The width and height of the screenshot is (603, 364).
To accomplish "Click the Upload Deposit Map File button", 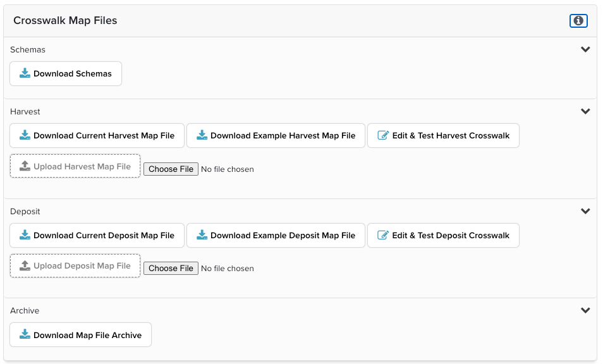I will click(75, 266).
